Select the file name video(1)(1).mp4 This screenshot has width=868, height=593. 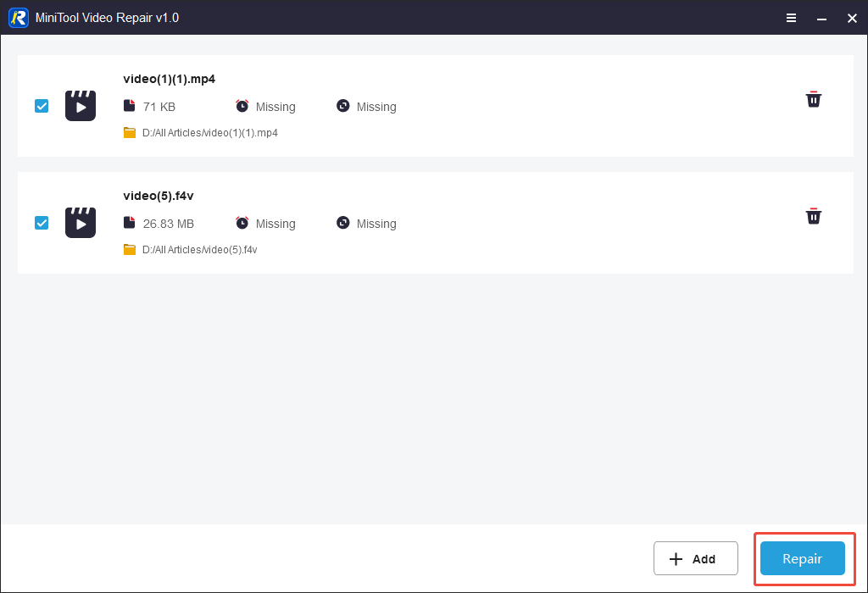click(169, 79)
